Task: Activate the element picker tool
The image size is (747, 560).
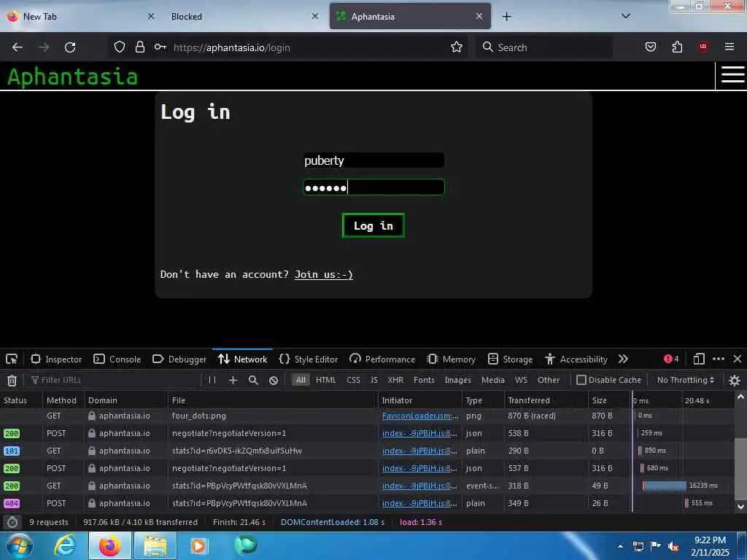Action: click(x=12, y=359)
